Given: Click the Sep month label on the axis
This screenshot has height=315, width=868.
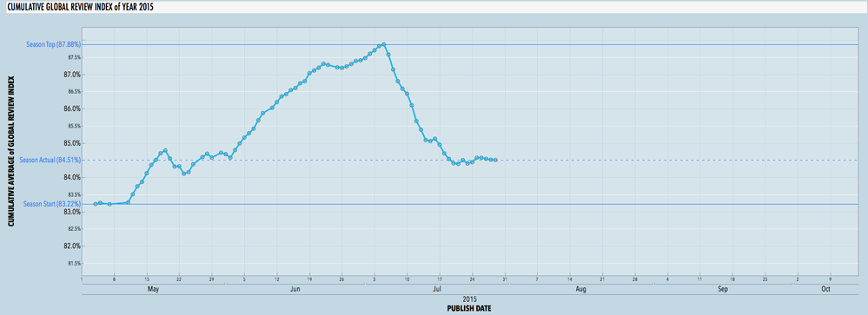Looking at the screenshot, I should coord(723,289).
